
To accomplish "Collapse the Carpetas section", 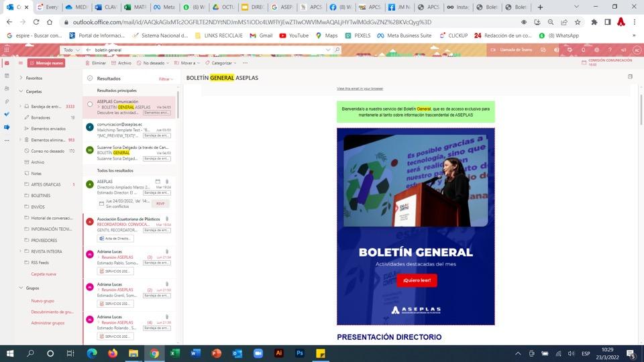I will point(21,91).
